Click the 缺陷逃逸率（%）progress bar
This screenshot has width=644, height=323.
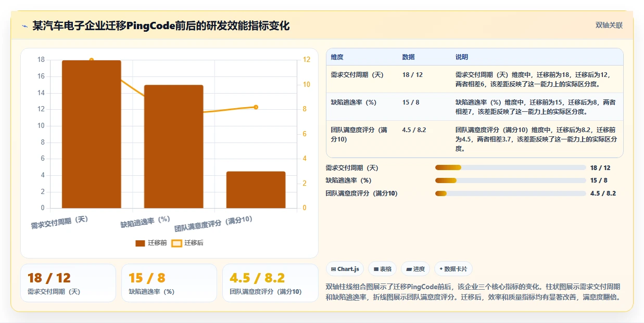511,180
